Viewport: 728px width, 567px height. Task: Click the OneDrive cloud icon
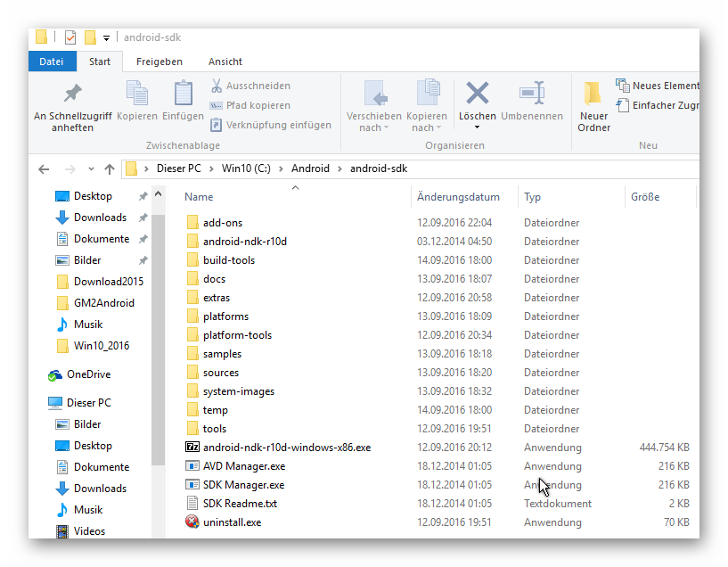coord(54,375)
